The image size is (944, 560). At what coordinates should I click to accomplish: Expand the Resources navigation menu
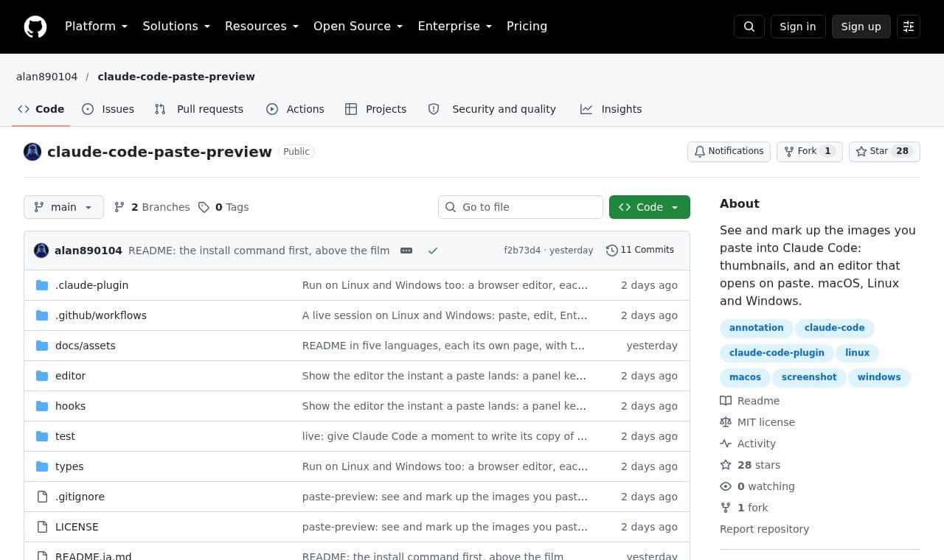(262, 27)
